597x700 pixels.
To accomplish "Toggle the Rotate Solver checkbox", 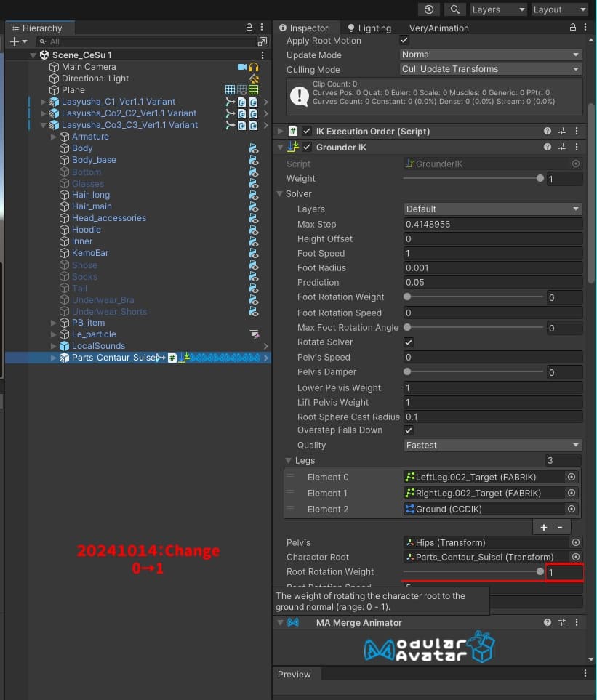I will click(x=409, y=342).
